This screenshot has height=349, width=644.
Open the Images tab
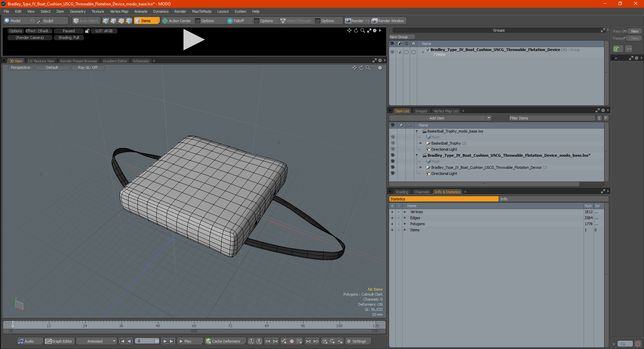tap(421, 111)
